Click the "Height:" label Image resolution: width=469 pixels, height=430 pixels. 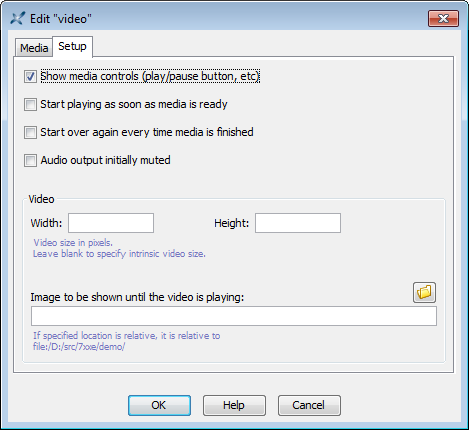tap(232, 223)
